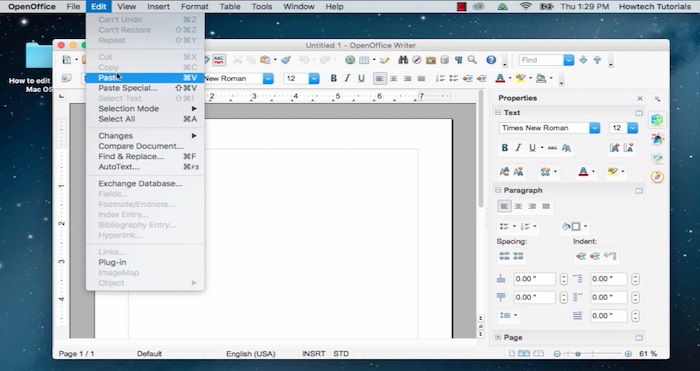Image resolution: width=700 pixels, height=371 pixels.
Task: Click sidebar Hanging Indent icon
Action: coord(610,256)
